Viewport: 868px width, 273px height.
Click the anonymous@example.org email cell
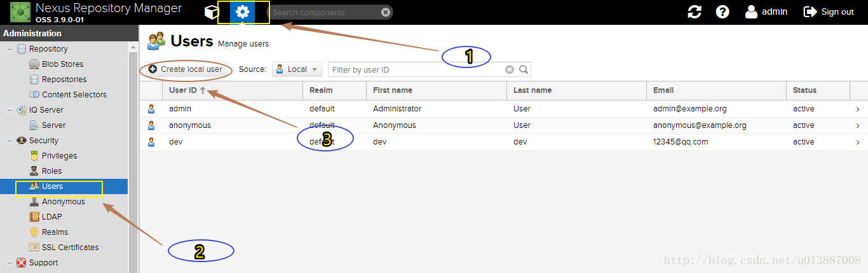click(700, 125)
